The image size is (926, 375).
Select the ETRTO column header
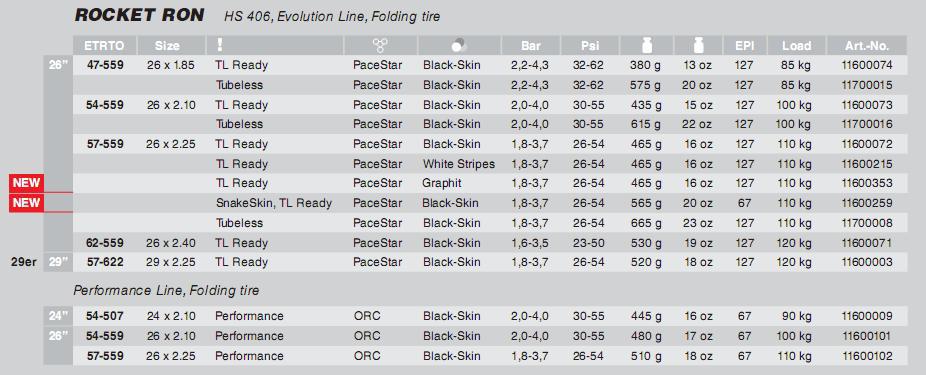click(105, 45)
